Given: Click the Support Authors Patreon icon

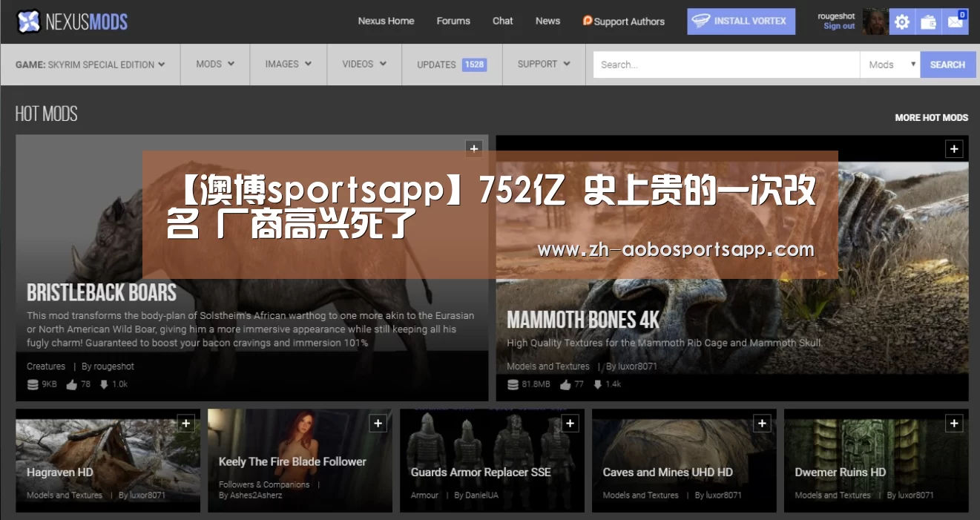Looking at the screenshot, I should (x=588, y=21).
